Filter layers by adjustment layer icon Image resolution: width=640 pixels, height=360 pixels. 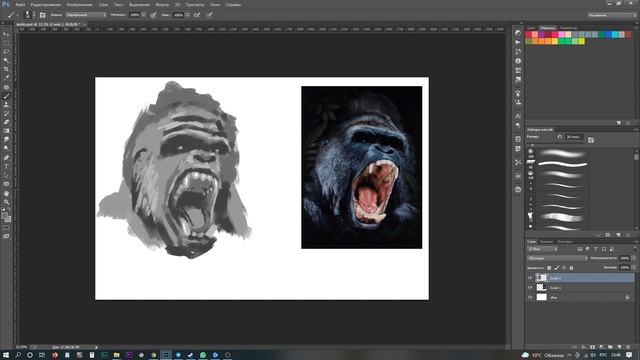[588, 249]
